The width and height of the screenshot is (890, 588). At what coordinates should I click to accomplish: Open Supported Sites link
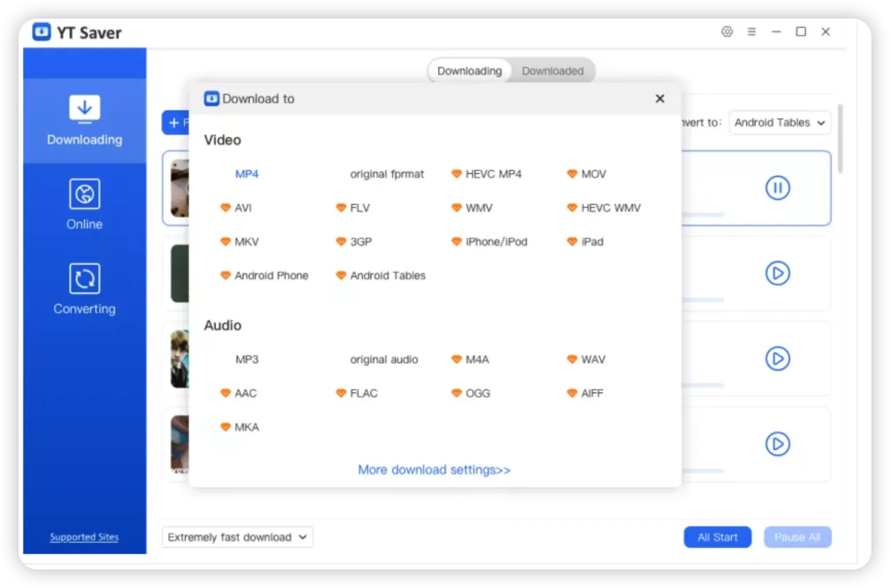[x=84, y=537]
